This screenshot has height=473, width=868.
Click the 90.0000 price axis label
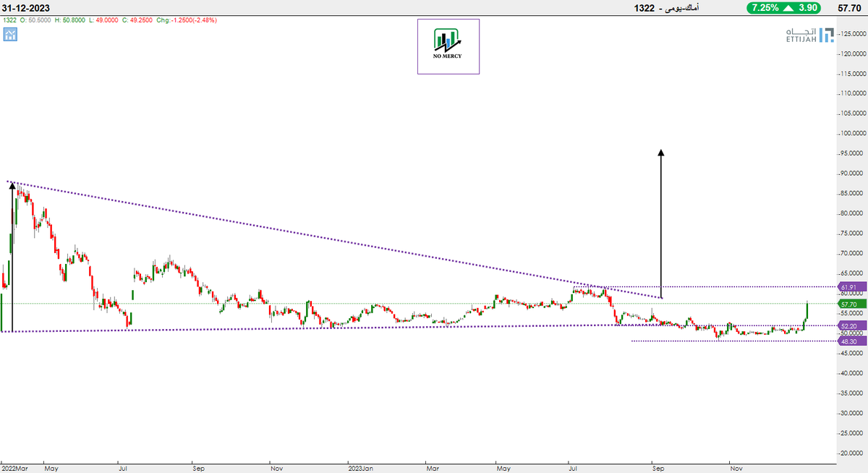click(x=853, y=174)
